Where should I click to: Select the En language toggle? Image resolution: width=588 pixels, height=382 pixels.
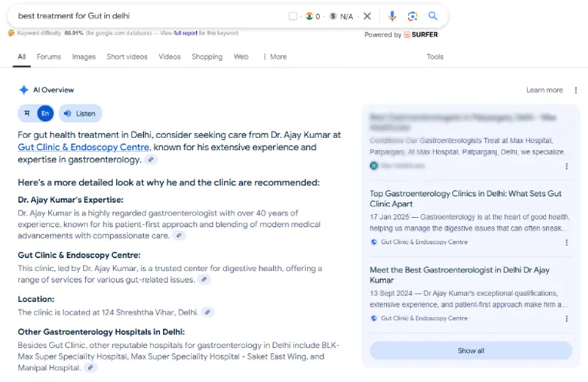click(45, 114)
